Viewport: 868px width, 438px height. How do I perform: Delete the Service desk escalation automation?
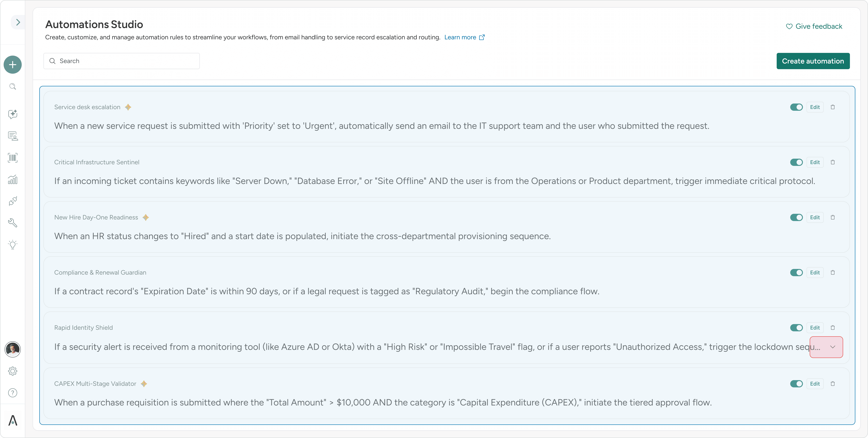coord(833,107)
